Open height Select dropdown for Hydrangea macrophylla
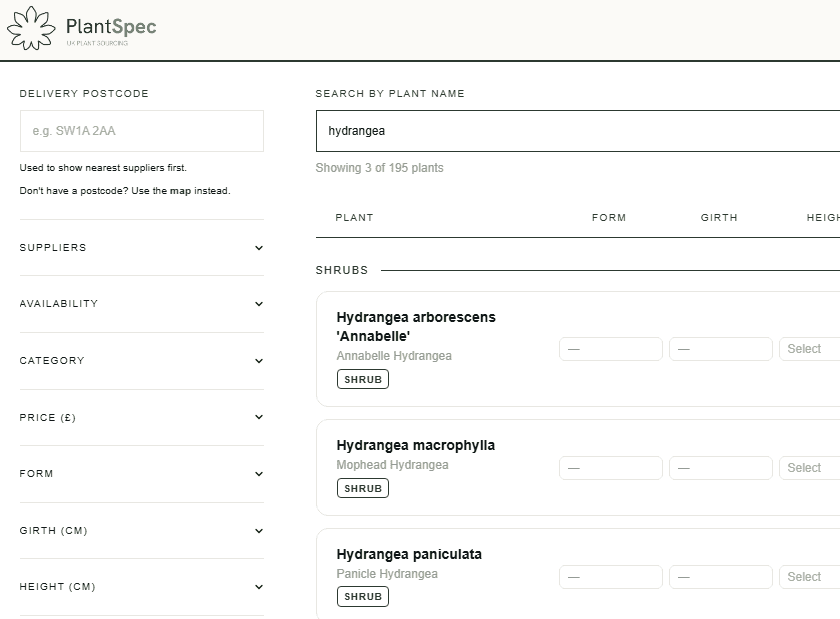Viewport: 840px width, 619px height. click(809, 468)
